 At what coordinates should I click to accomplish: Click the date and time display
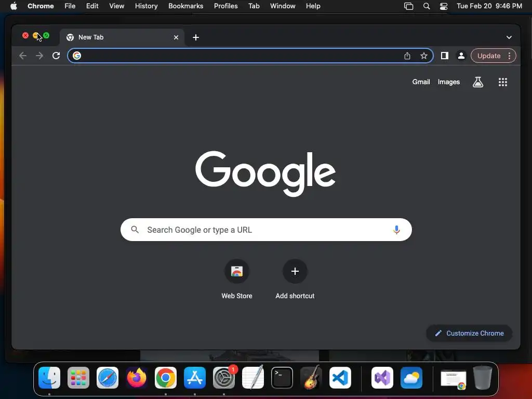pos(489,6)
